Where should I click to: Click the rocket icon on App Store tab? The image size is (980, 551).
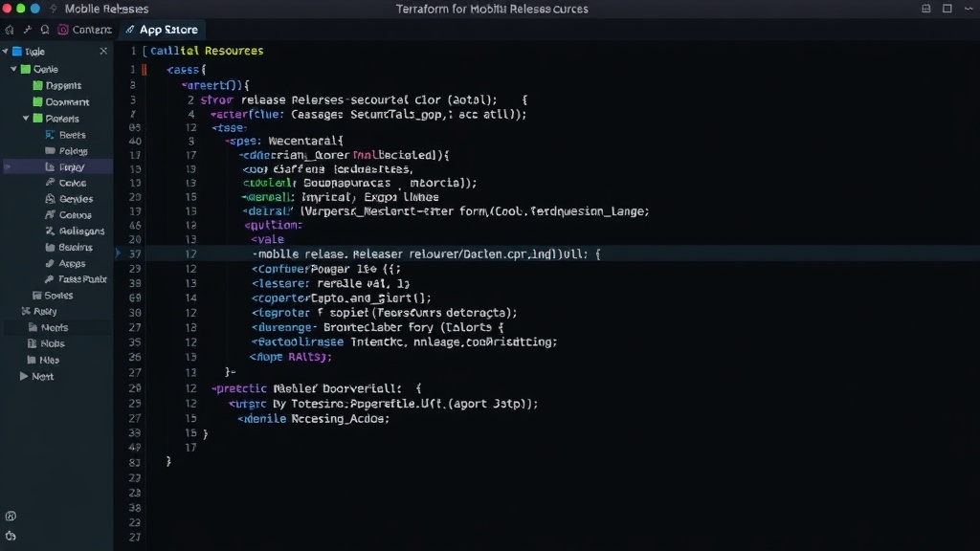pos(130,30)
